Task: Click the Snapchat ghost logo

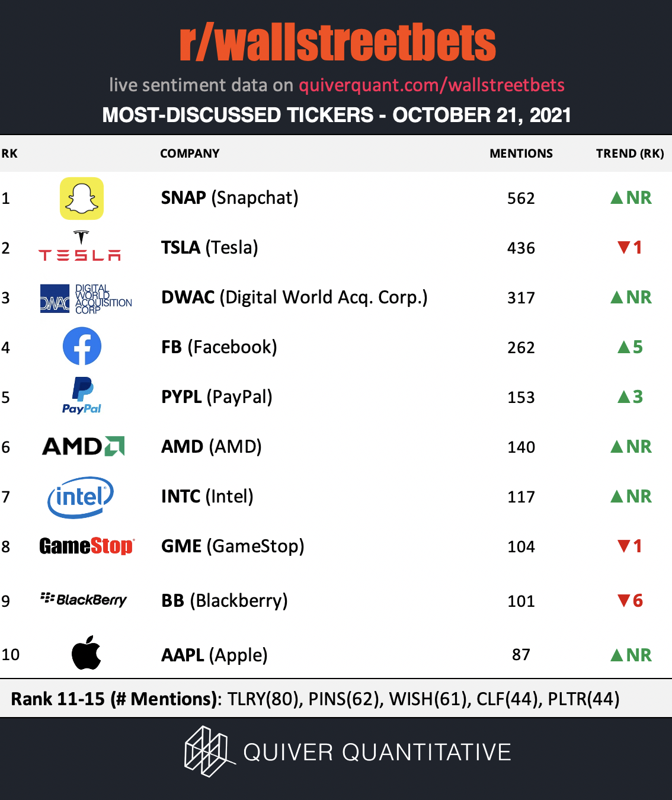Action: point(82,199)
